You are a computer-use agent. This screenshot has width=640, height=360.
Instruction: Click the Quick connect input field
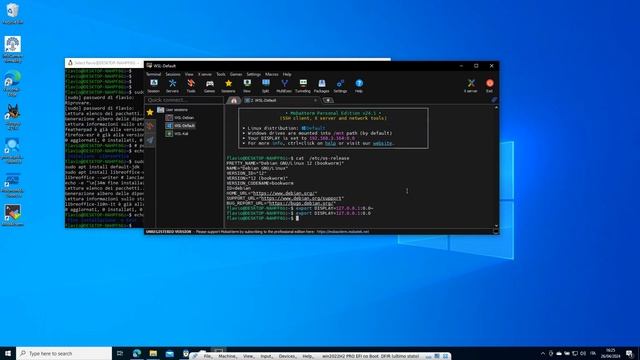[184, 100]
